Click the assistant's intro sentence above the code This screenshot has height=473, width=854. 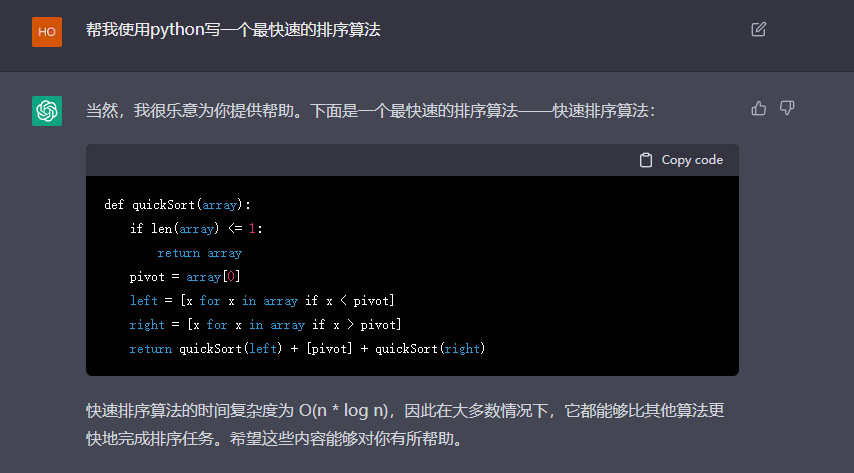[x=370, y=110]
